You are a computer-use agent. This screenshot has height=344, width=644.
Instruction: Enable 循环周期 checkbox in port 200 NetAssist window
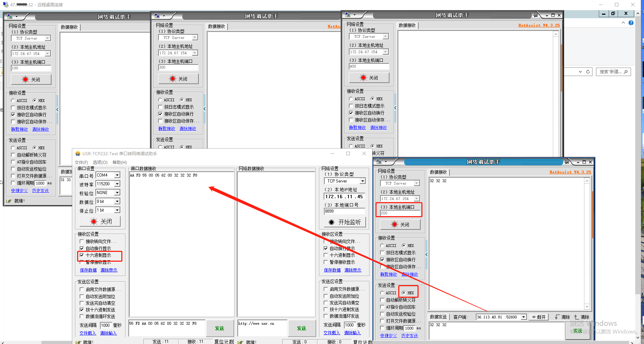tap(382, 328)
